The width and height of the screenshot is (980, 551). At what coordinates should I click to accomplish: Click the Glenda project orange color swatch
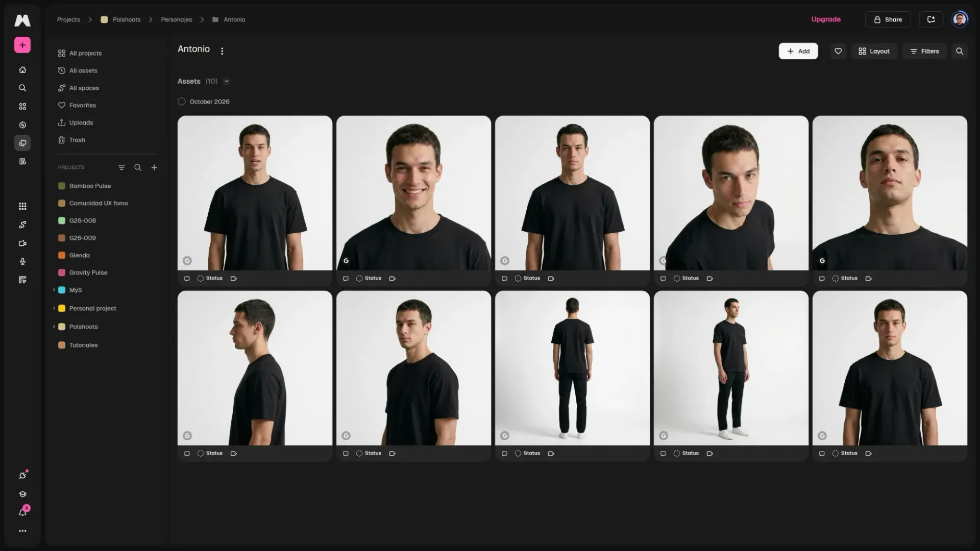tap(62, 255)
